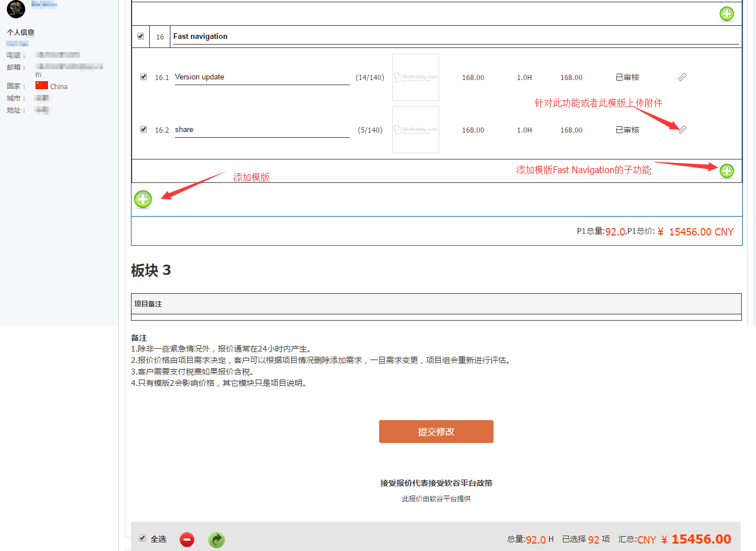
Task: Toggle the 全选 select-all checkbox
Action: [x=142, y=538]
